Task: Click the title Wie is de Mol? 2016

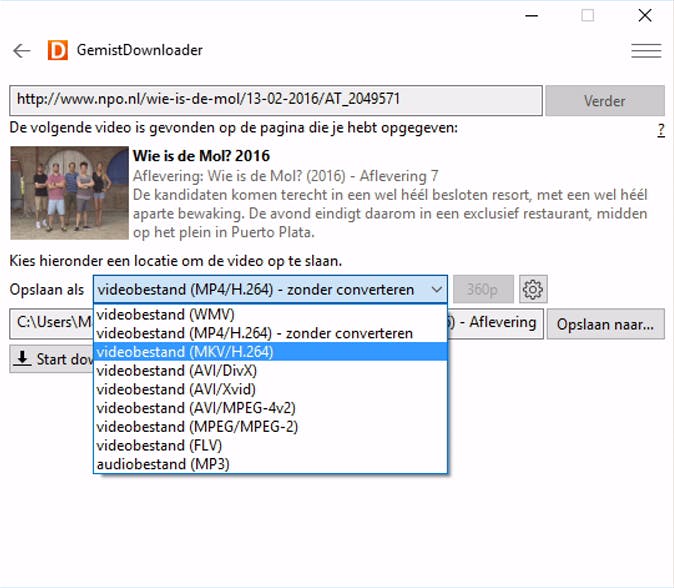Action: [x=201, y=156]
